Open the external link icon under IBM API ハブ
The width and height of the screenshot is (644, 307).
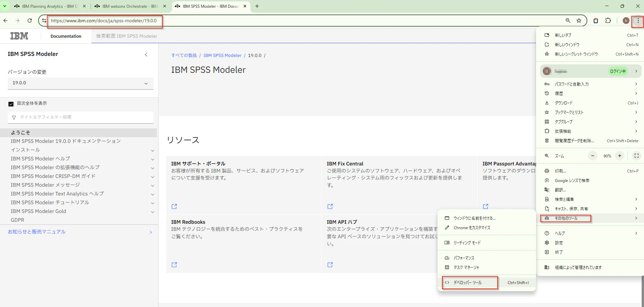click(x=330, y=265)
